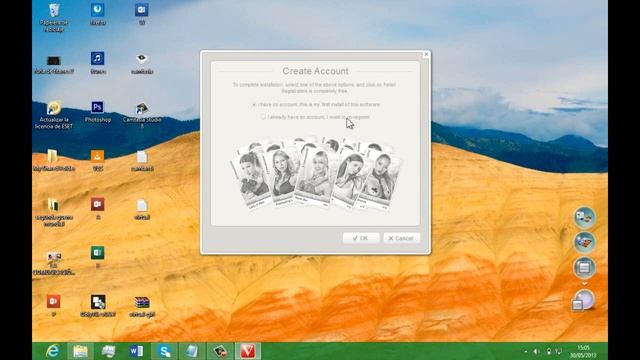The width and height of the screenshot is (640, 360).
Task: Open 'Actualizar la licencia de ESET' shortcut
Action: click(x=54, y=115)
